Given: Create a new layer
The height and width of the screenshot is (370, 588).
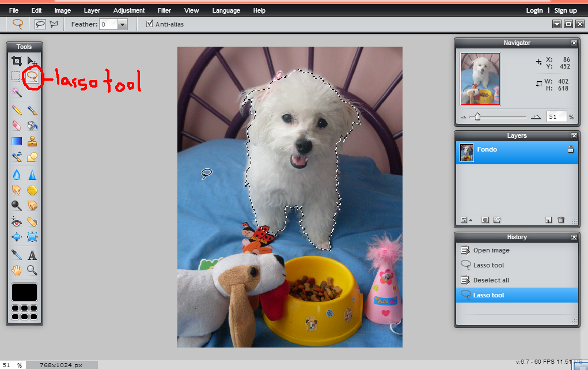Looking at the screenshot, I should 549,220.
